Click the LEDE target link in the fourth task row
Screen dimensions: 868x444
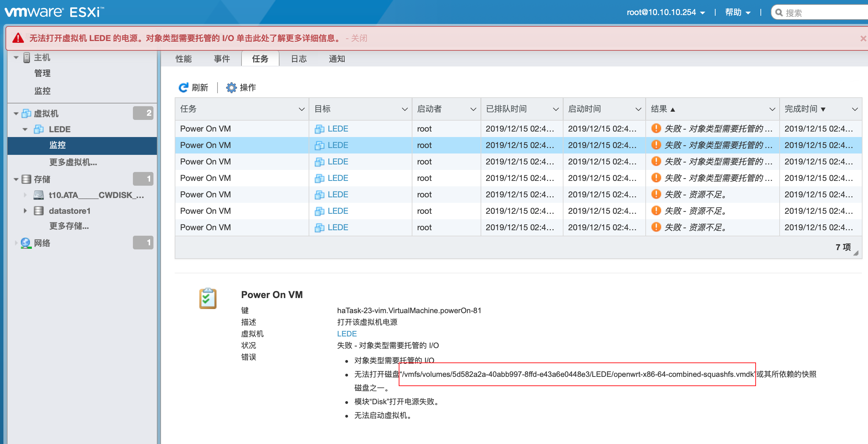[x=338, y=178]
